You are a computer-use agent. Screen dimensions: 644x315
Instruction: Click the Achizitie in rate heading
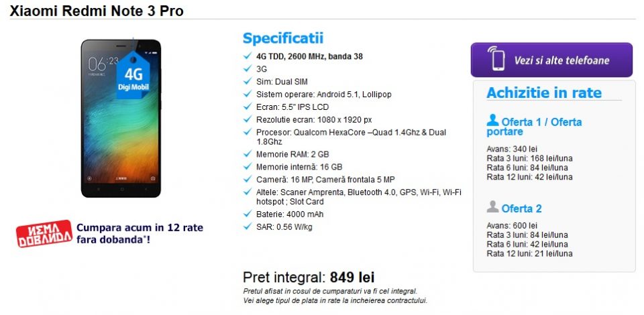pyautogui.click(x=543, y=92)
